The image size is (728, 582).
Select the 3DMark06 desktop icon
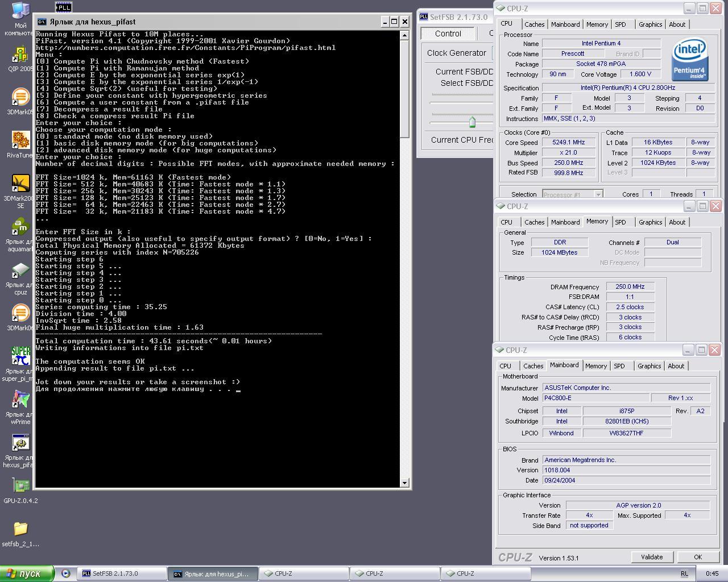click(20, 317)
